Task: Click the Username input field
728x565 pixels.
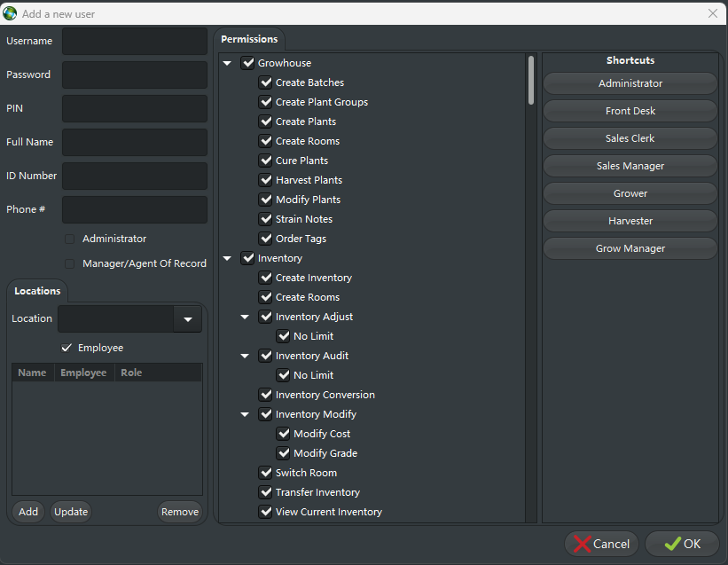Action: (x=134, y=41)
